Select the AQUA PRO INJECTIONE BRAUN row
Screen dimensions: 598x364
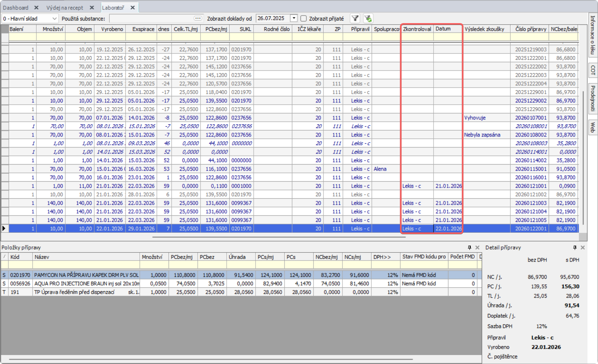pyautogui.click(x=87, y=284)
